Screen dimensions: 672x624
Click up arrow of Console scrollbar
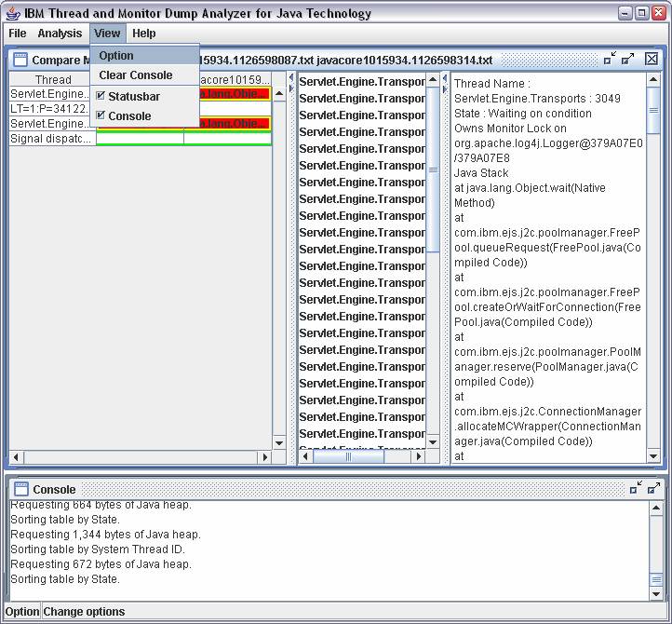tap(656, 509)
